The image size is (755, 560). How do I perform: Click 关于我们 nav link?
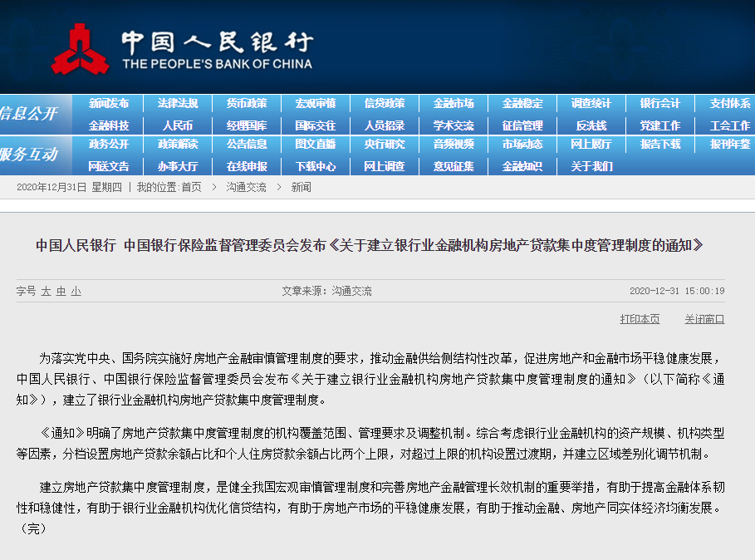591,166
